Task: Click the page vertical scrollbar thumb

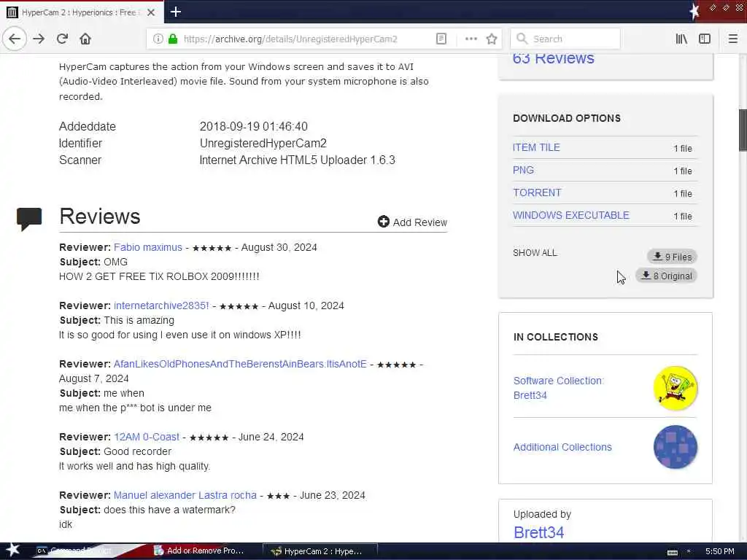Action: click(x=742, y=130)
